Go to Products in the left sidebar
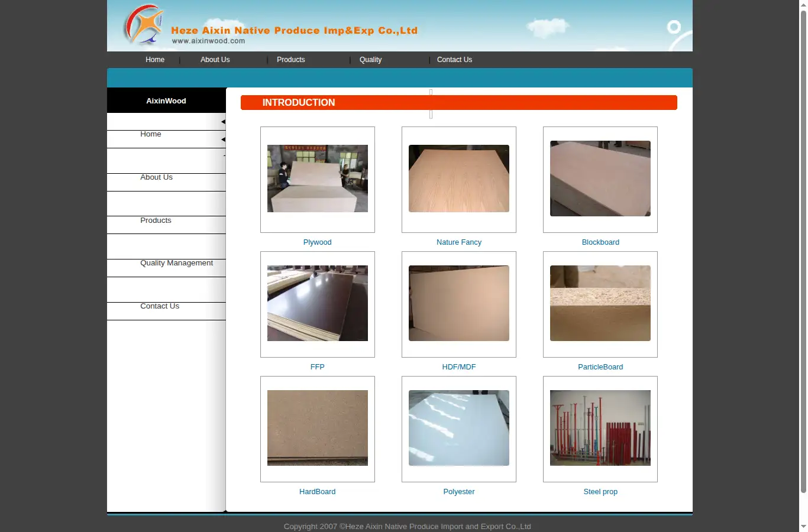 (156, 220)
